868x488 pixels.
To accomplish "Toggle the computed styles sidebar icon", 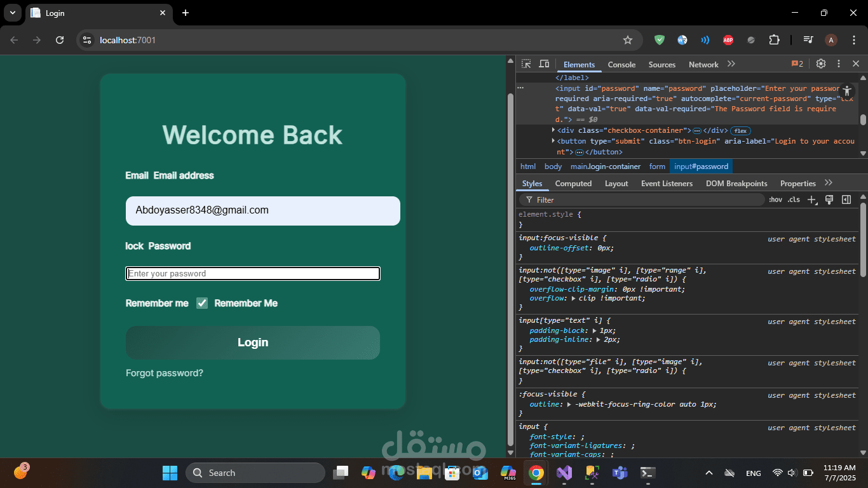I will 846,200.
